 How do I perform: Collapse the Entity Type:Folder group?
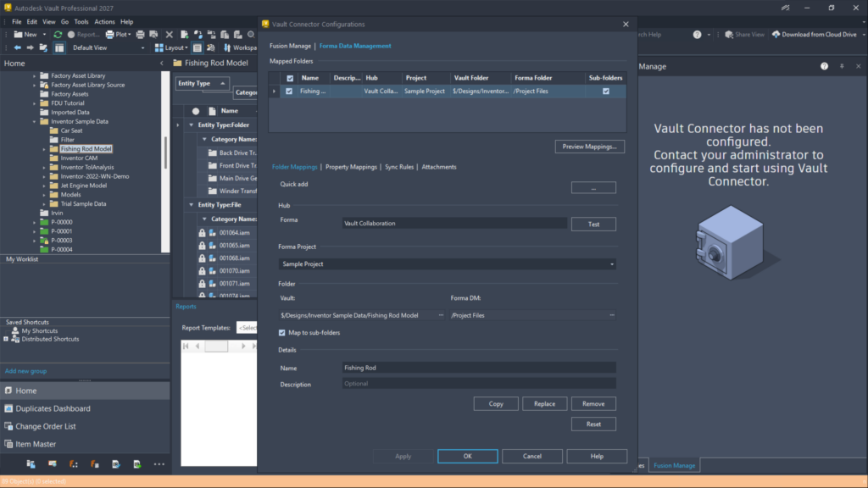192,125
